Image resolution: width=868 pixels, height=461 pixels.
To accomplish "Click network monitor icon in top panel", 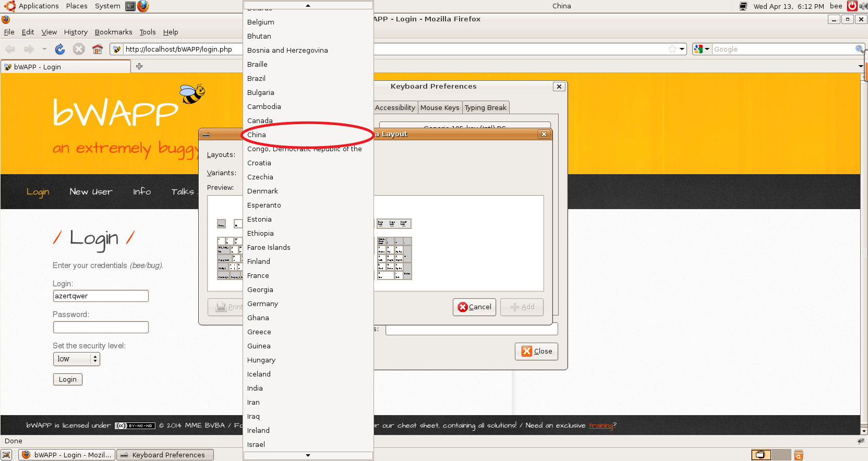I will pyautogui.click(x=743, y=6).
